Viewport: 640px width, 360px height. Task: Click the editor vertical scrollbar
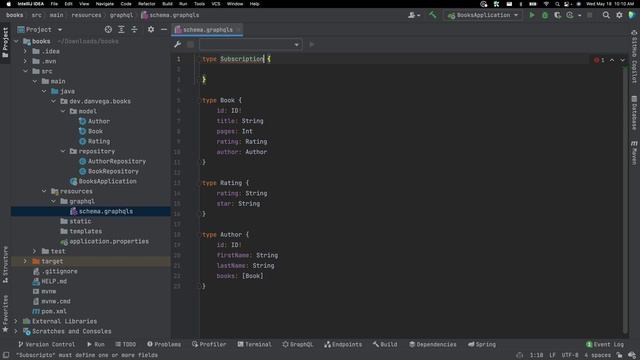coord(625,200)
